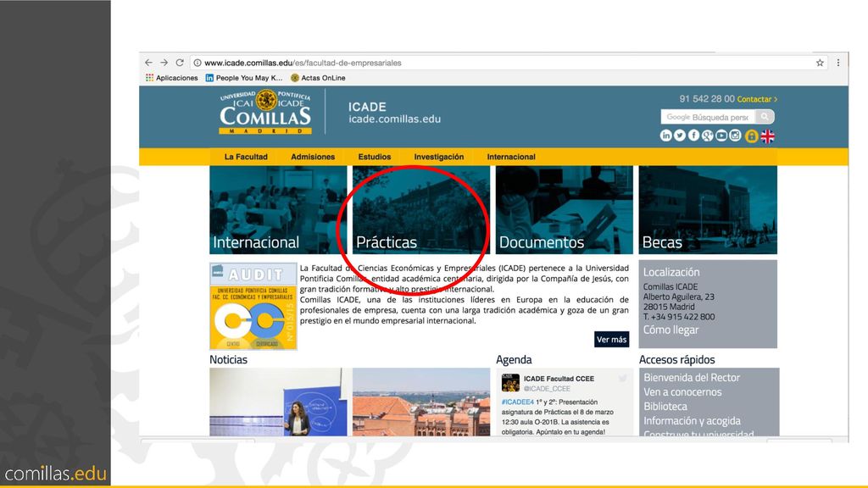Viewport: 868px width, 488px height.
Task: Click the #ICADEE4 hashtag in the tweet
Action: [x=518, y=402]
